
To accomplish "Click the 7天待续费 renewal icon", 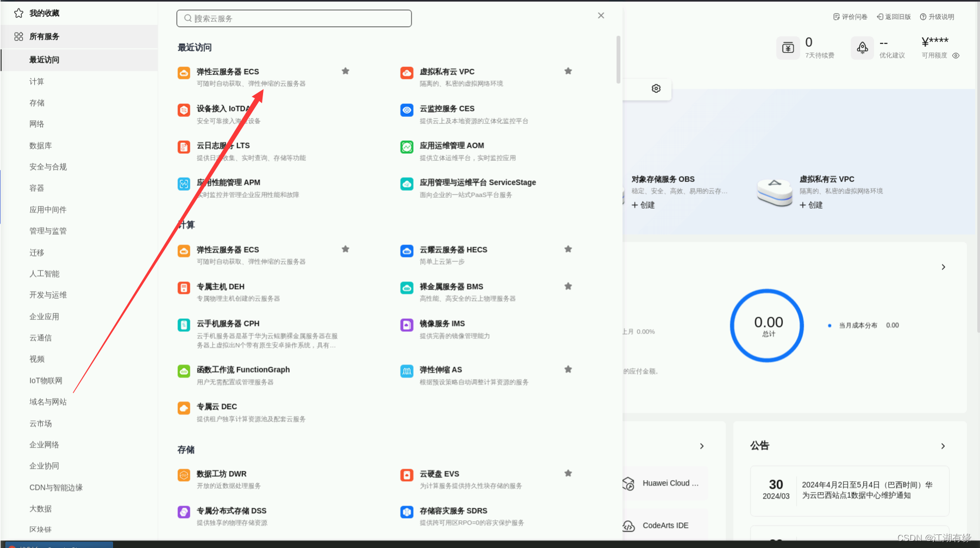I will point(788,48).
